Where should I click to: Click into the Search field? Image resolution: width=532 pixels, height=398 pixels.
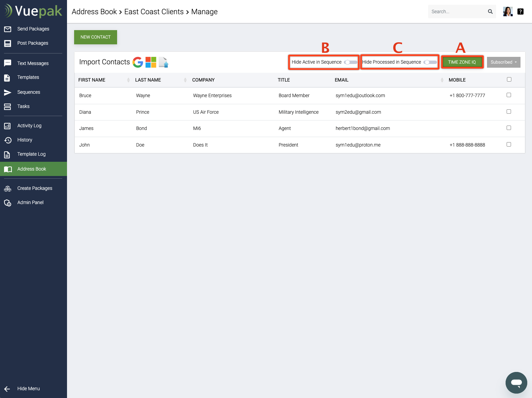click(457, 12)
